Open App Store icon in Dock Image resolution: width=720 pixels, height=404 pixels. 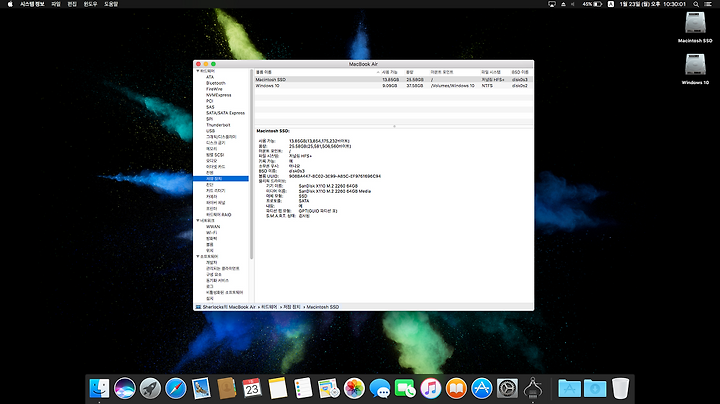click(482, 388)
